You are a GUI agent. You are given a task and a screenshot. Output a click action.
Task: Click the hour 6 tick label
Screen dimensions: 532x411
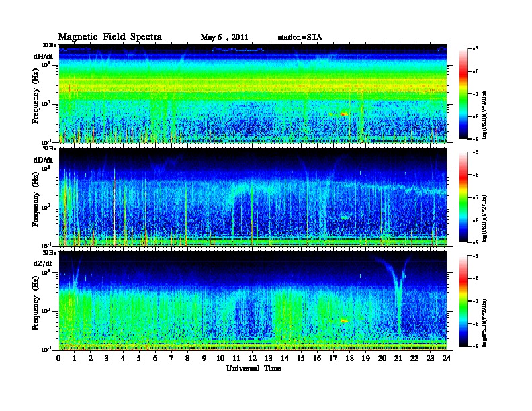coord(155,359)
